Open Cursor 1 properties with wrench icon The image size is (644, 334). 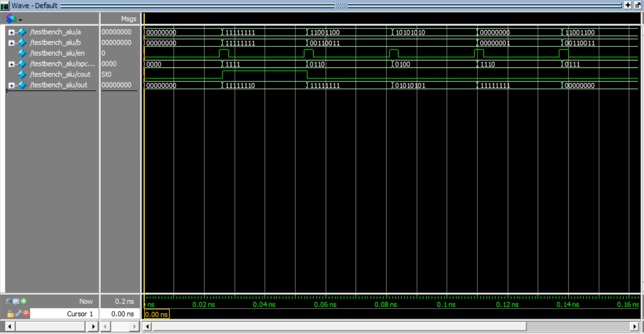(18, 314)
